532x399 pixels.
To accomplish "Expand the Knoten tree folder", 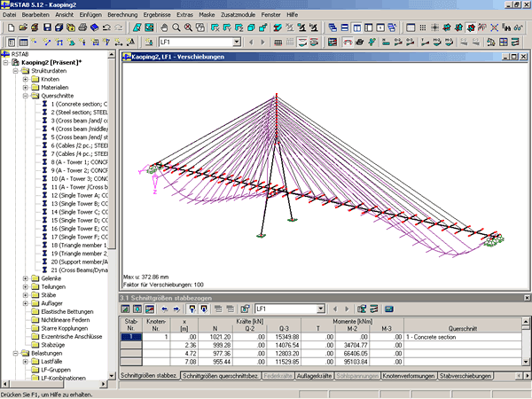I will 26,79.
